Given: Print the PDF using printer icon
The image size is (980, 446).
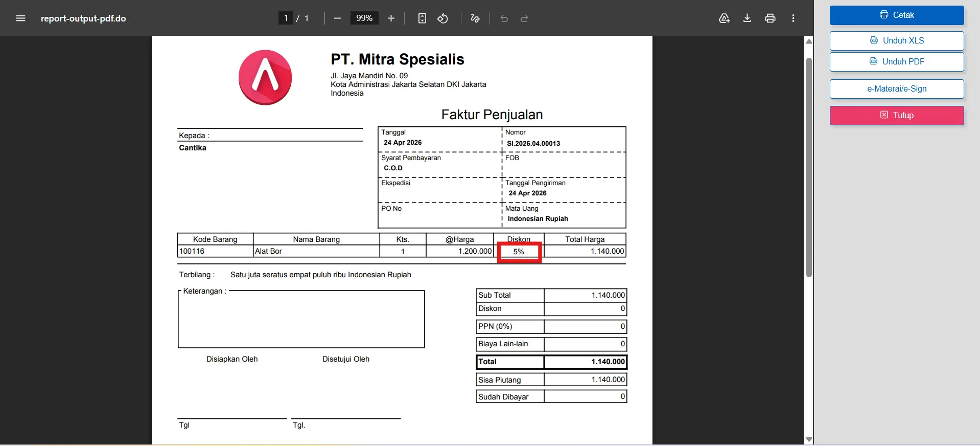Looking at the screenshot, I should 770,18.
